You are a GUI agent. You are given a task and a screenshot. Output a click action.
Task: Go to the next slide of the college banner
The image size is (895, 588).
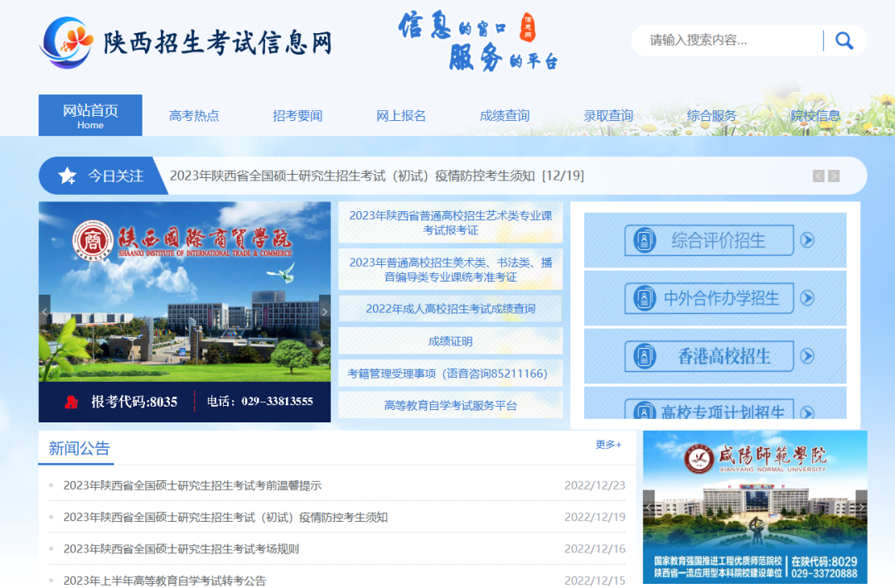pyautogui.click(x=325, y=311)
